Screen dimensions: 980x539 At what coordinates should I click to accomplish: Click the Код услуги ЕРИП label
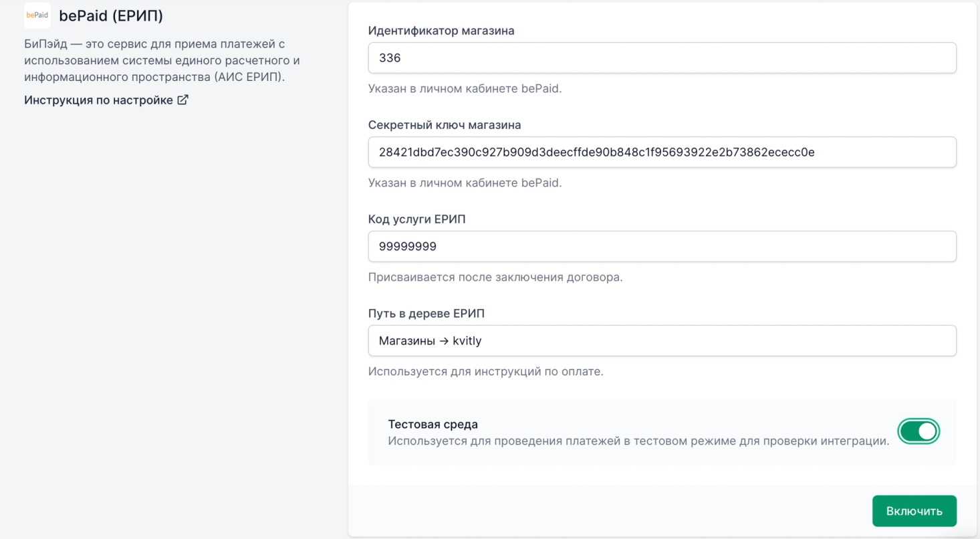click(416, 219)
